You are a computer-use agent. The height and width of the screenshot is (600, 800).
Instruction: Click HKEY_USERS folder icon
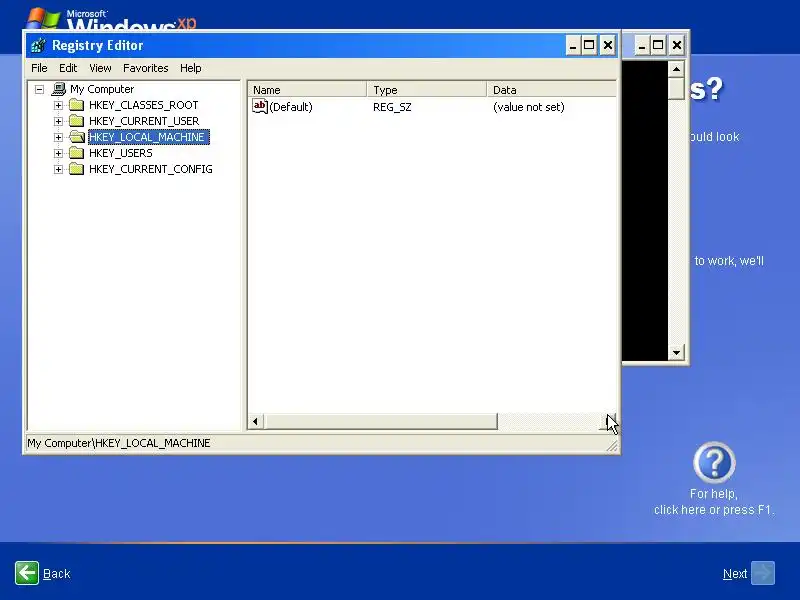pos(77,153)
